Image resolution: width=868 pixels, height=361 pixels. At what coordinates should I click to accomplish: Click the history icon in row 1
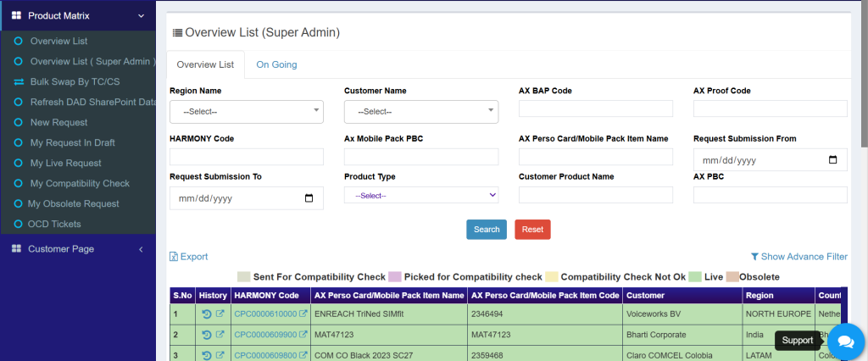207,314
